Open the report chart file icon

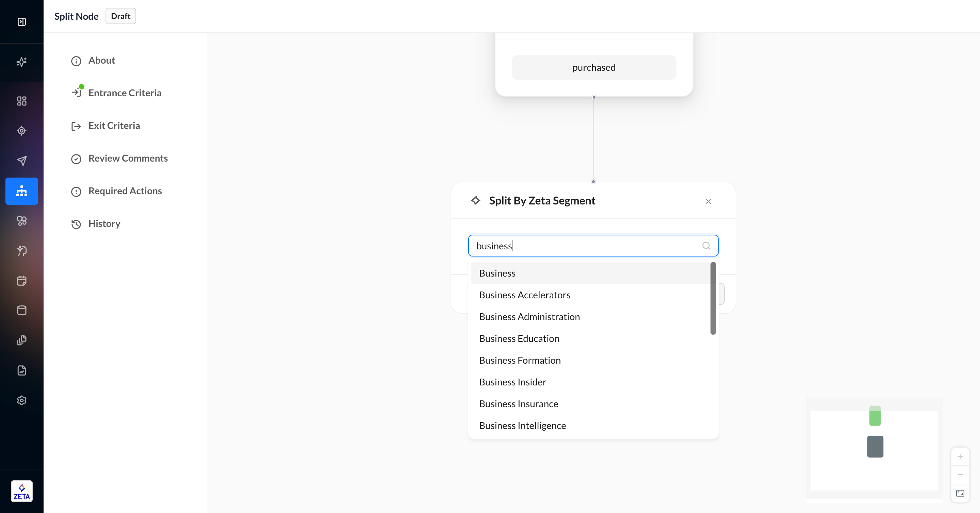[x=22, y=370]
